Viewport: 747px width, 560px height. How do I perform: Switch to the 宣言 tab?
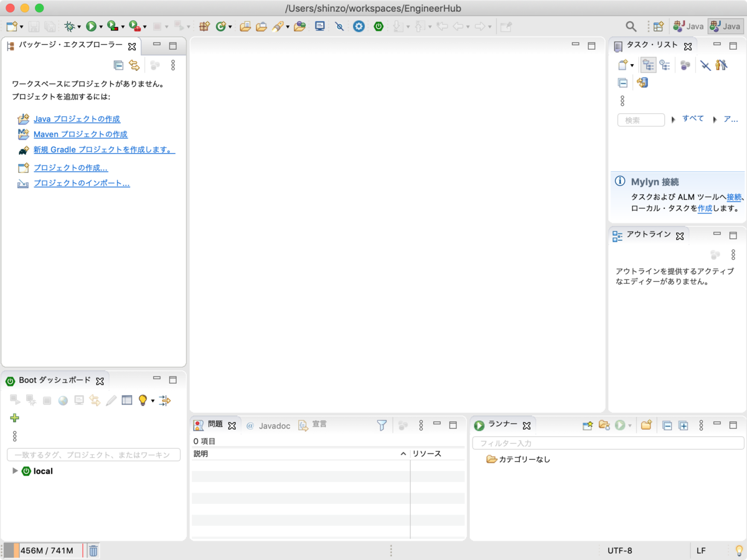(312, 425)
